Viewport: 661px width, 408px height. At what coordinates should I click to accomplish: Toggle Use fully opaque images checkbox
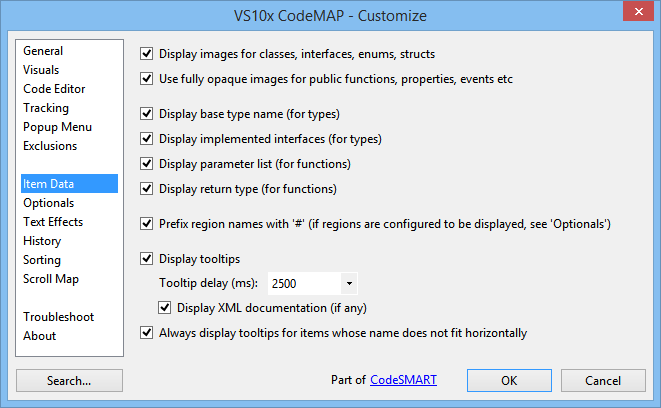(146, 79)
